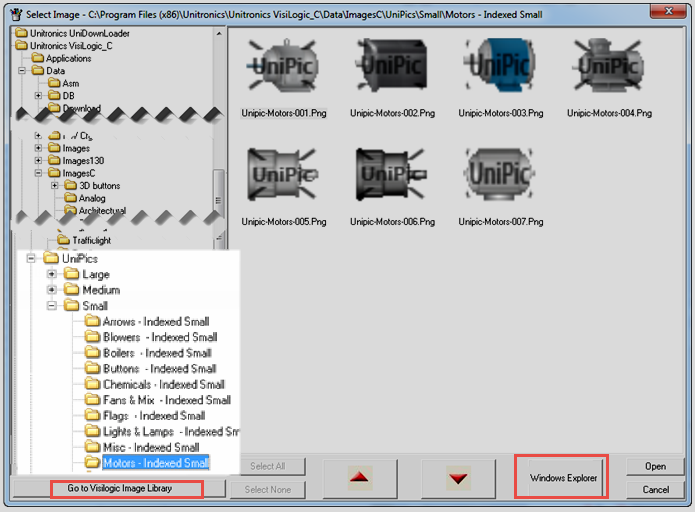695x512 pixels.
Task: Click the Open button
Action: 655,466
